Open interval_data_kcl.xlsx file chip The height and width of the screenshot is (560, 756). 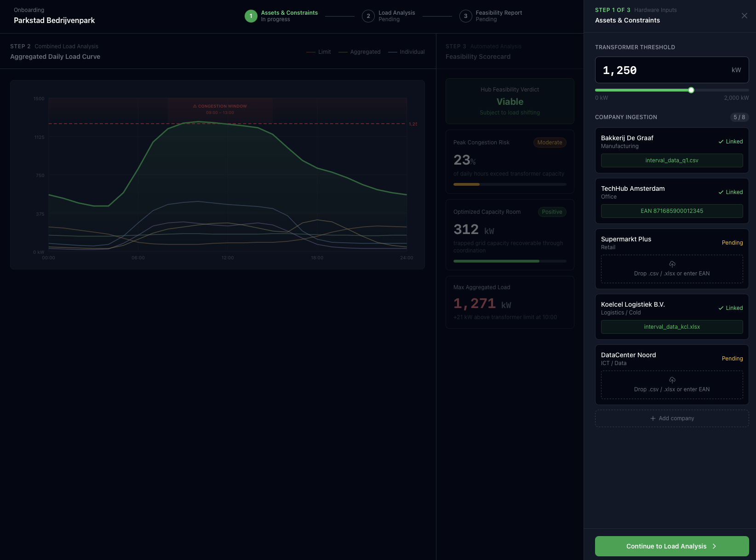click(672, 327)
